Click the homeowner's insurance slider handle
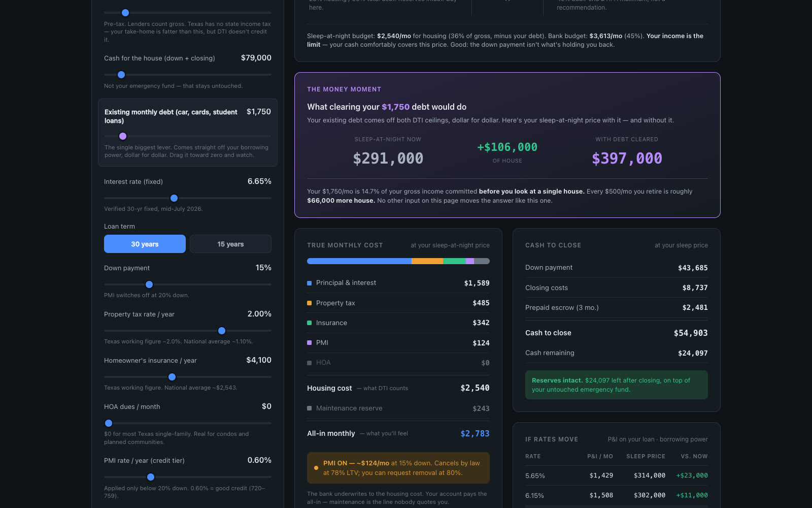 [x=172, y=377]
